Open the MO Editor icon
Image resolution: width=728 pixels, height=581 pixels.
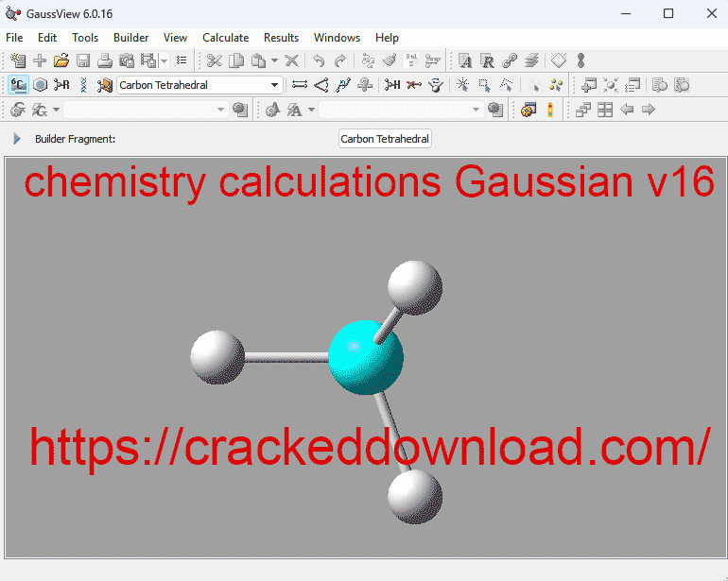[581, 60]
